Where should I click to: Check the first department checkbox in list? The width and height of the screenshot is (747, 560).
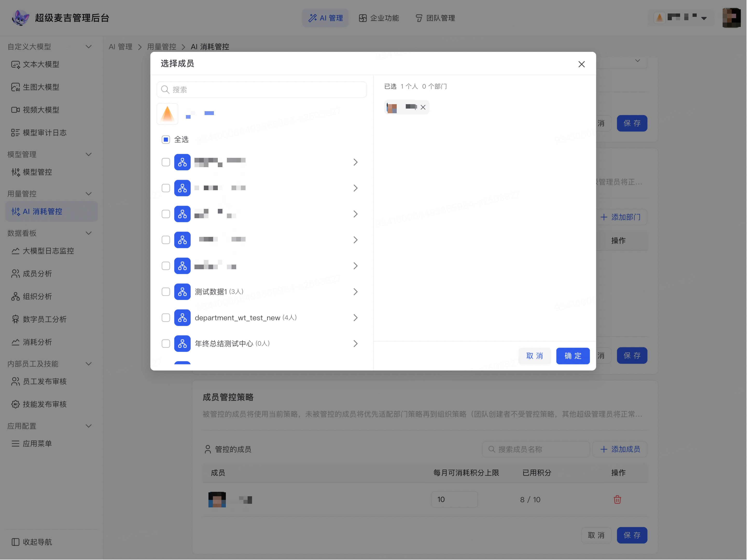[165, 162]
